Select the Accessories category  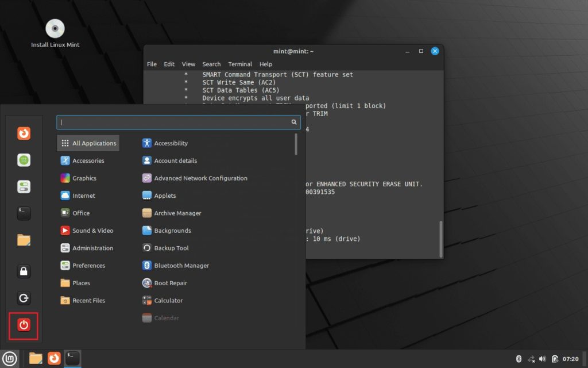pos(88,161)
